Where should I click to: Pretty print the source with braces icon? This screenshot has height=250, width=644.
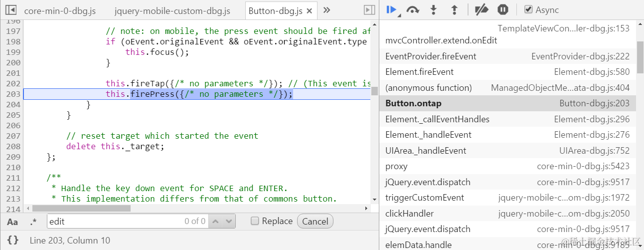click(x=13, y=240)
